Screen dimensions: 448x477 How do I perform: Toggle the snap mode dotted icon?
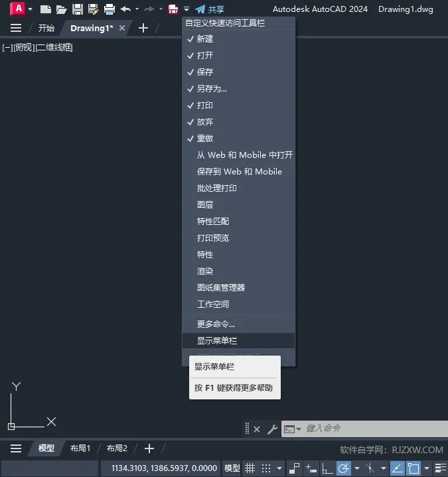coord(266,468)
